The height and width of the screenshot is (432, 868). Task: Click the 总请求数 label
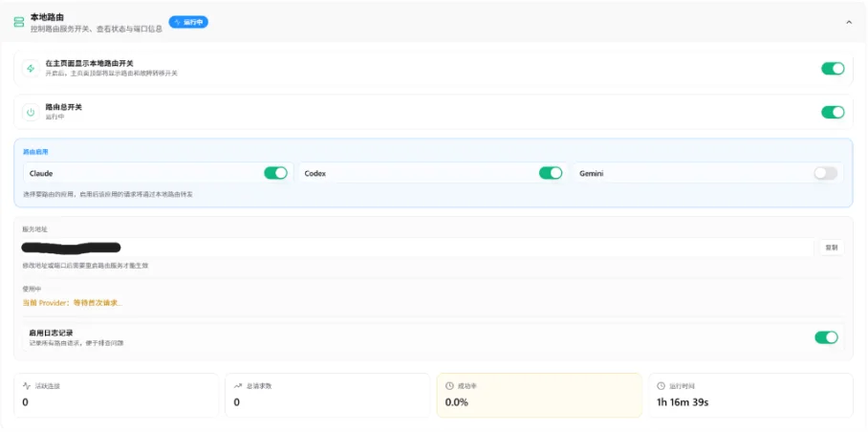coord(259,386)
